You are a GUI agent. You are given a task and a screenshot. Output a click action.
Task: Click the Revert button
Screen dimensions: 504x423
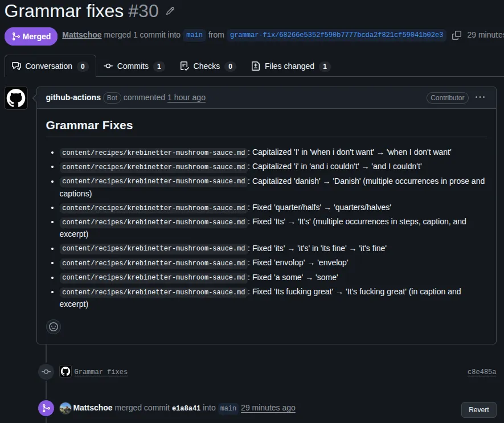[x=478, y=410]
